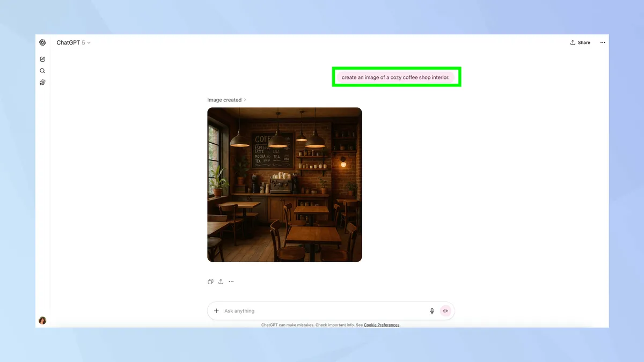The height and width of the screenshot is (362, 644).
Task: Open the conversation options menu
Action: (x=602, y=42)
